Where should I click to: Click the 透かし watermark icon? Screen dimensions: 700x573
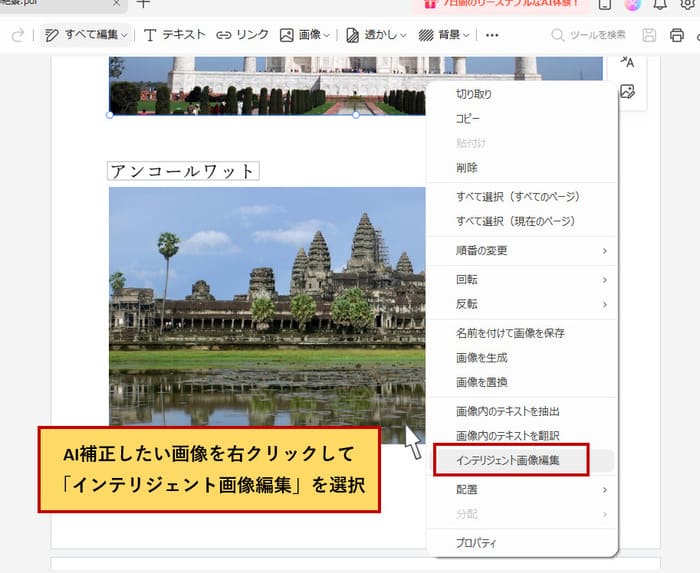353,35
